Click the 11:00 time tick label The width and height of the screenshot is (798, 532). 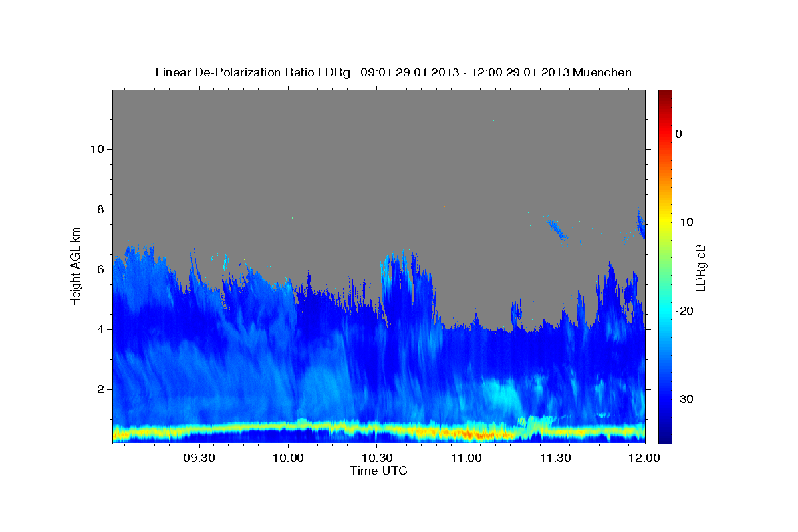(466, 458)
